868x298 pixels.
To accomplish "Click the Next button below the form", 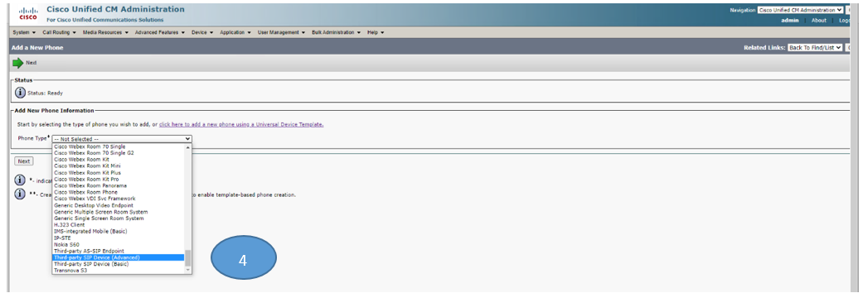I will point(23,161).
